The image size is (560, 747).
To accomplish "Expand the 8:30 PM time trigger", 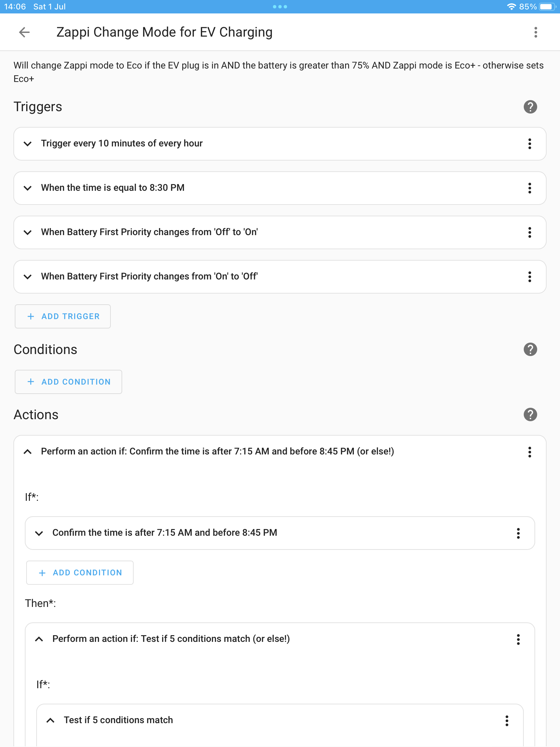I will (28, 188).
